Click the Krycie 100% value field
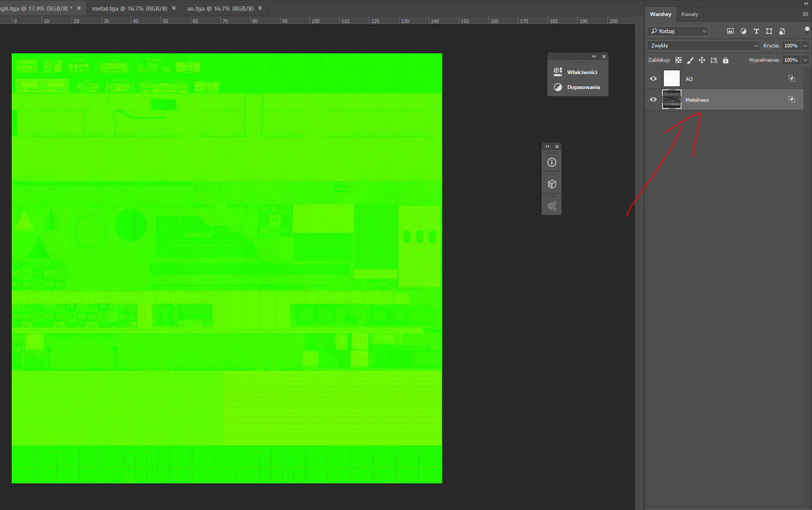Image resolution: width=812 pixels, height=510 pixels. point(791,46)
